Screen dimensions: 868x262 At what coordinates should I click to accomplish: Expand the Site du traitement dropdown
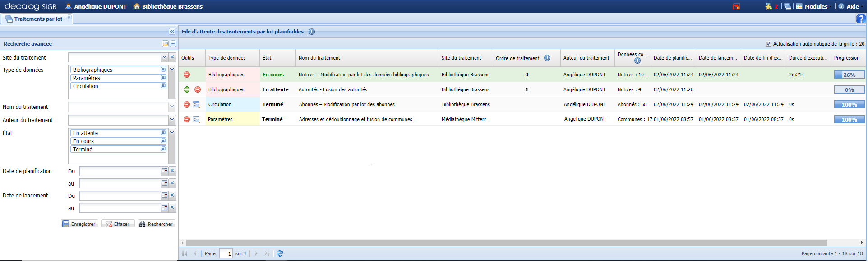click(x=164, y=57)
